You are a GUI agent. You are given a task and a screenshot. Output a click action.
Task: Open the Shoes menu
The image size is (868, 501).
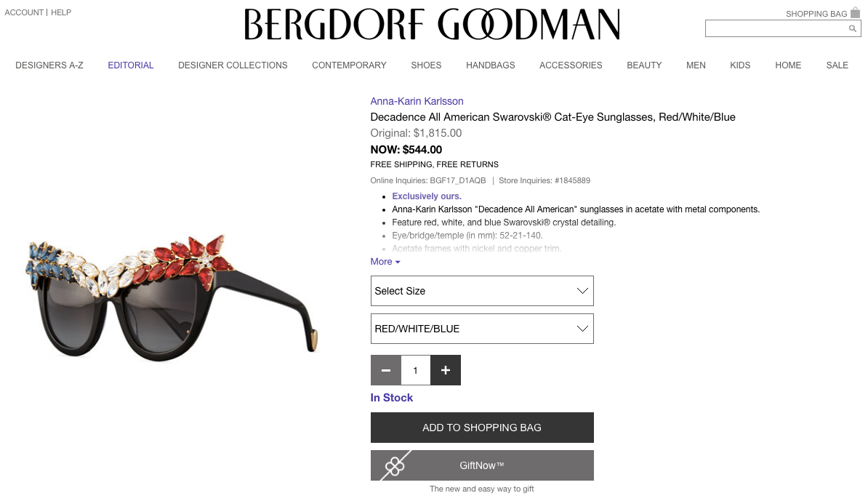click(426, 65)
